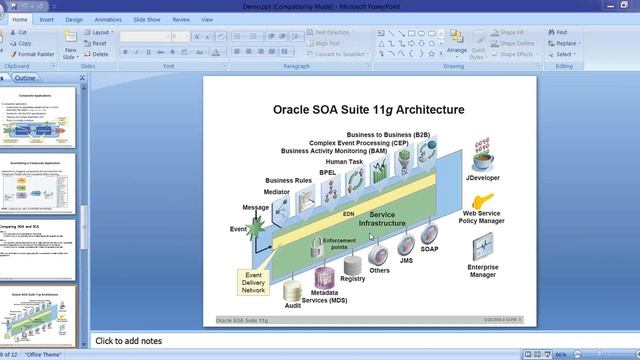The image size is (640, 360).
Task: Click Clear All Formatting icon
Action: pos(220,37)
